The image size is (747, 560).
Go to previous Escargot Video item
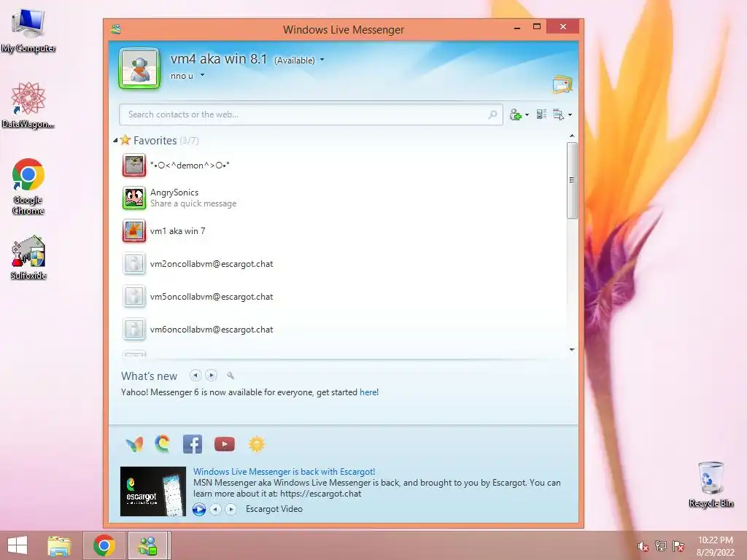(x=215, y=510)
